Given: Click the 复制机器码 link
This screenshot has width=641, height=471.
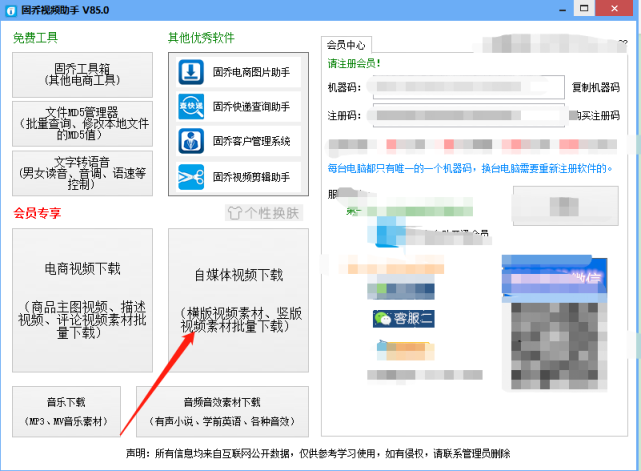Looking at the screenshot, I should pos(596,87).
